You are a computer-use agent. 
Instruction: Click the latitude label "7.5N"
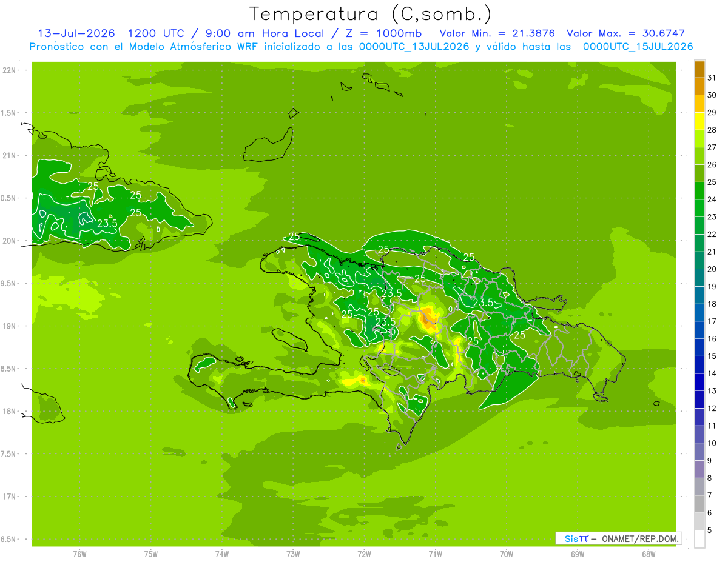coord(9,454)
